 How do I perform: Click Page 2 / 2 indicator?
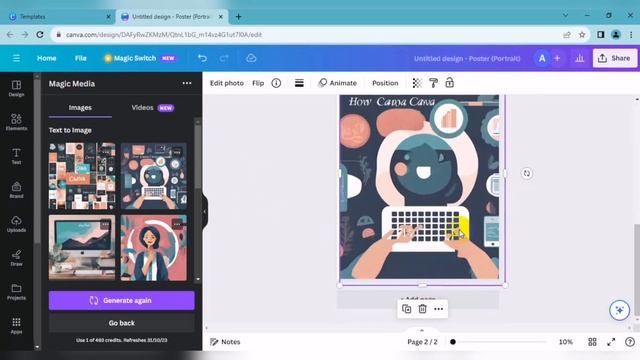[422, 342]
